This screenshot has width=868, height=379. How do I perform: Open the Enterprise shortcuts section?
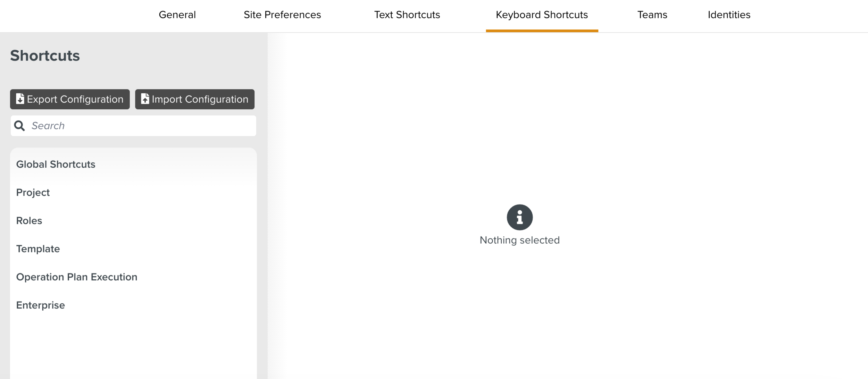(40, 305)
